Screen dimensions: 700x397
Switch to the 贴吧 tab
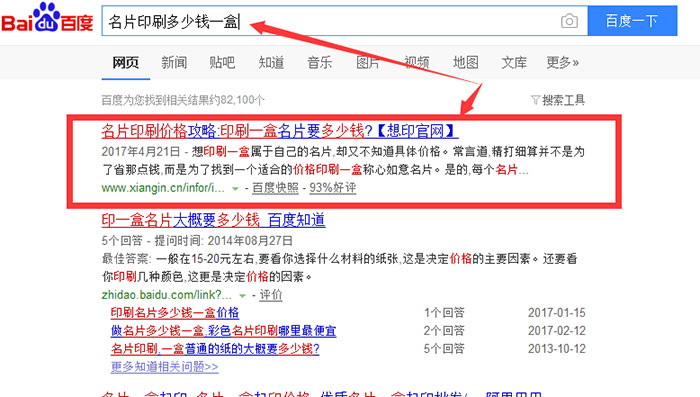coord(222,62)
